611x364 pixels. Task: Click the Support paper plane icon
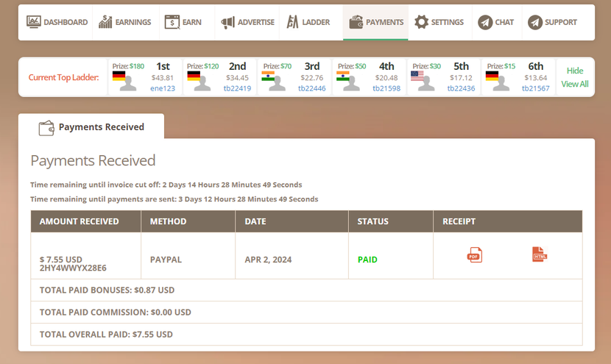tap(535, 22)
